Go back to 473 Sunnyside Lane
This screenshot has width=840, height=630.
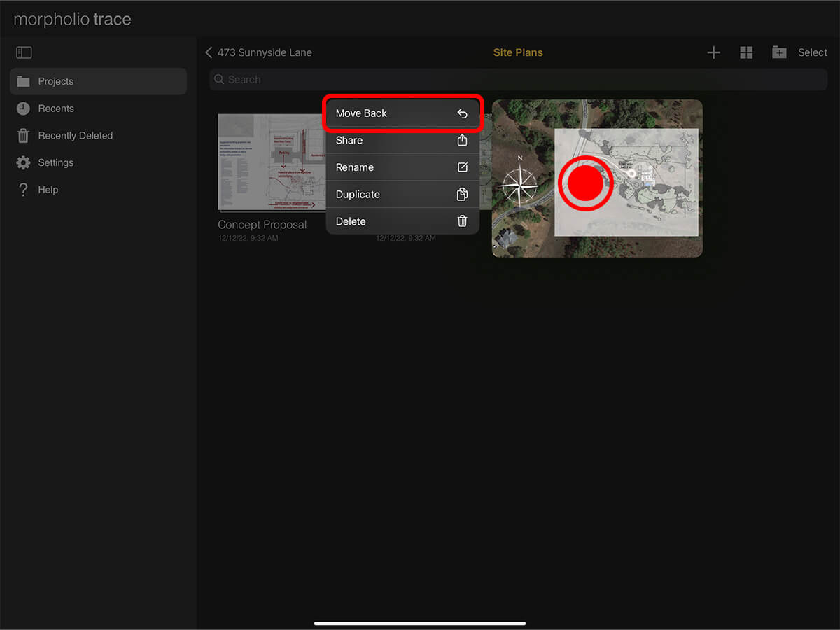tap(259, 52)
